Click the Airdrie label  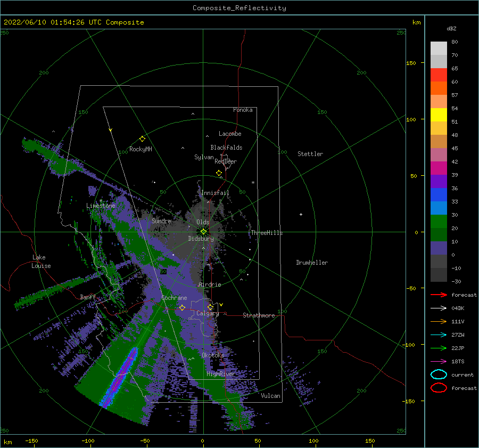[x=210, y=284]
